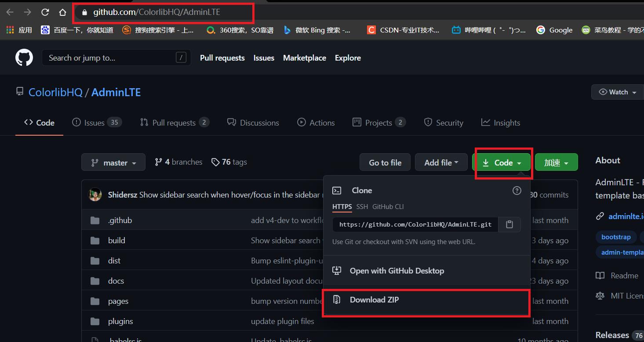Open the 360 search bookmark
Screen dimensions: 644x342
240,30
